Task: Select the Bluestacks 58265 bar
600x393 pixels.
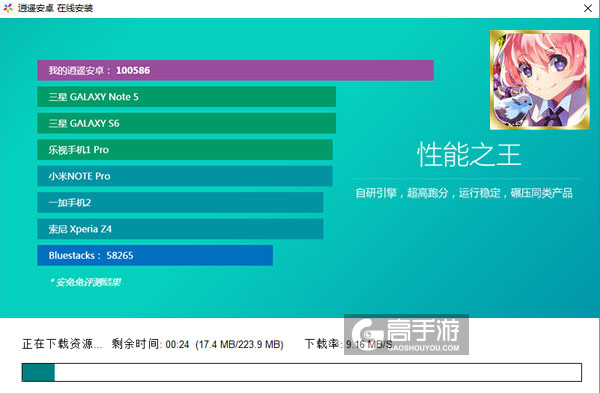Action: 155,255
